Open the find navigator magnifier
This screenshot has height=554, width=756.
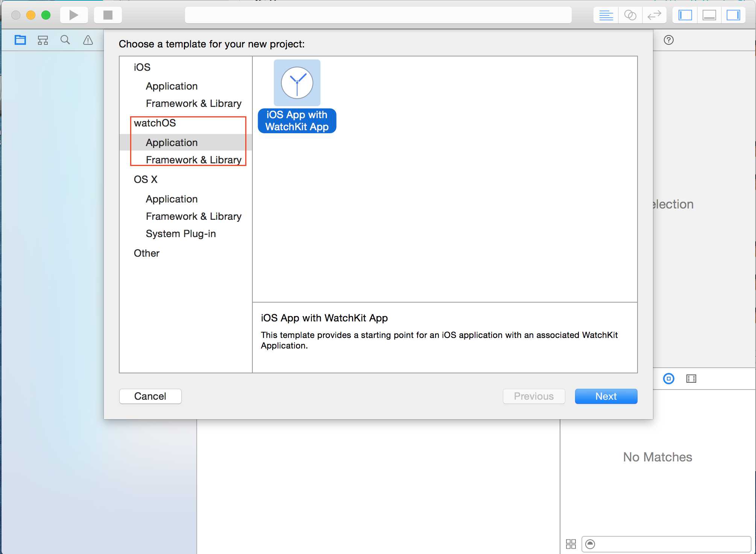(65, 40)
